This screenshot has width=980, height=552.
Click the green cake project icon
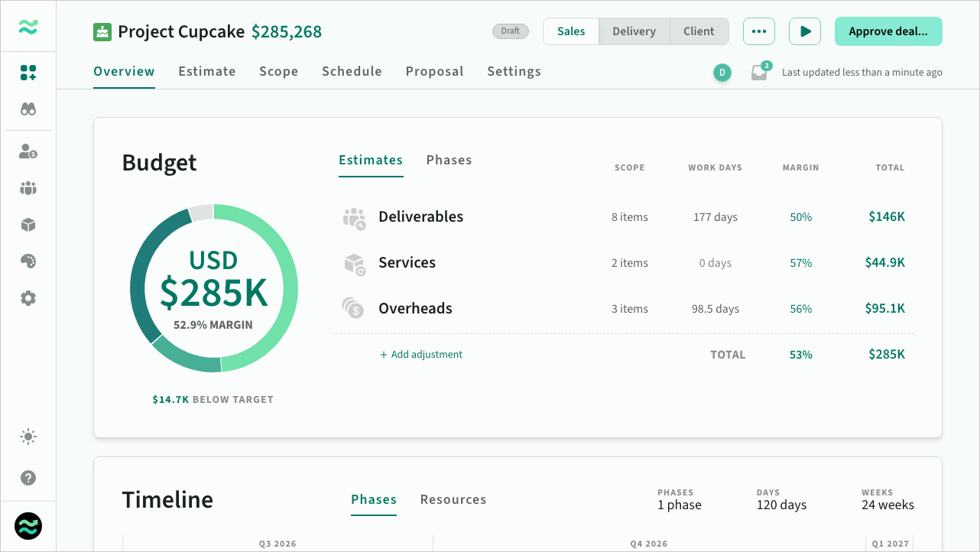(102, 31)
